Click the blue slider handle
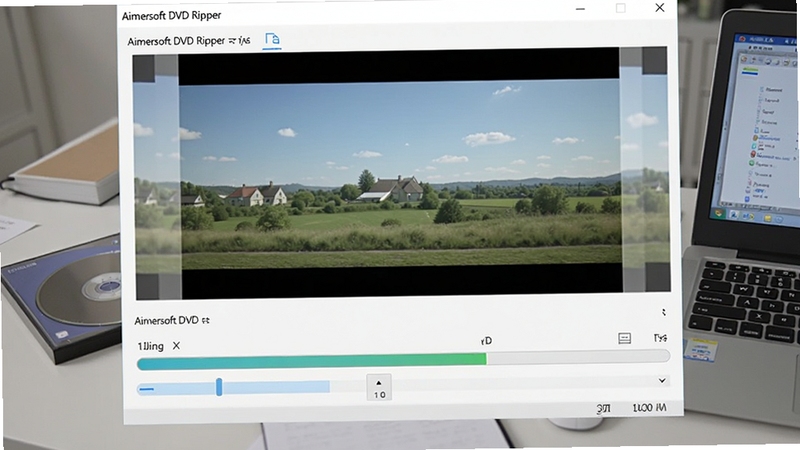800x450 pixels. [x=219, y=387]
